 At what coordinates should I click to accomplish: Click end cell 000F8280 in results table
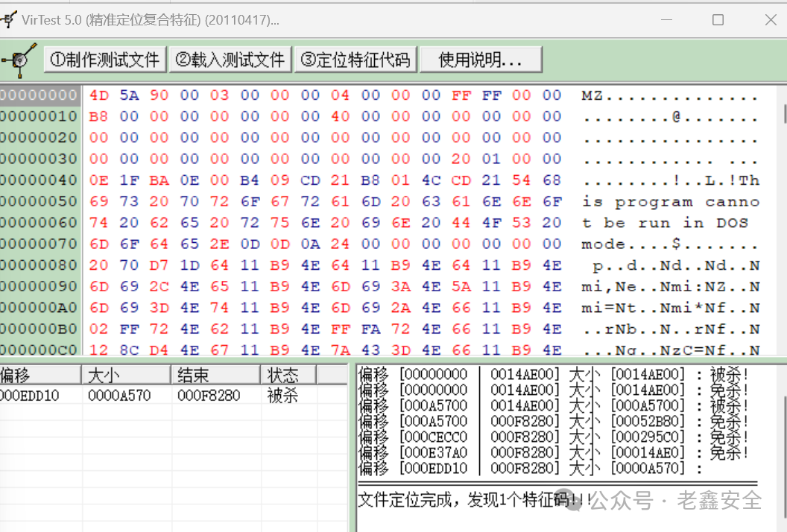point(209,396)
